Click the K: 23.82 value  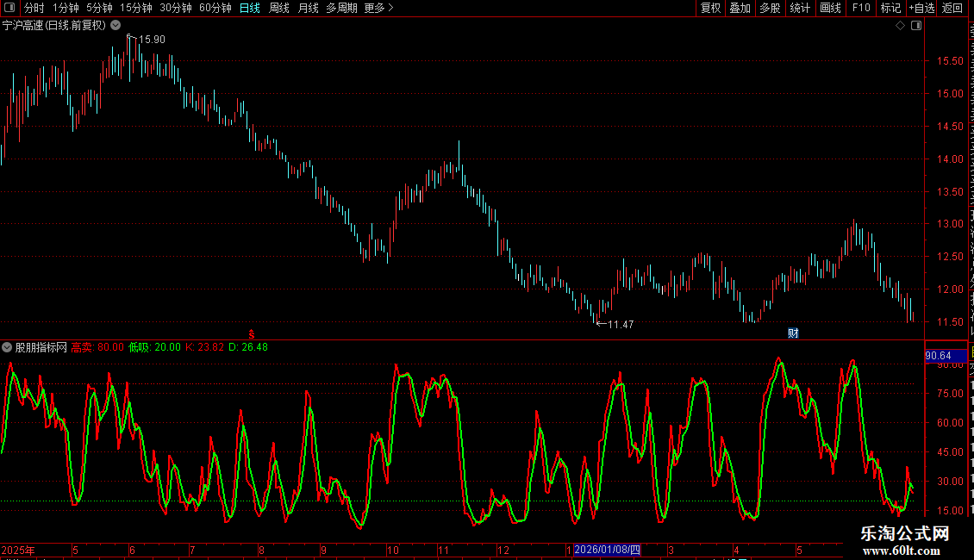[x=204, y=347]
